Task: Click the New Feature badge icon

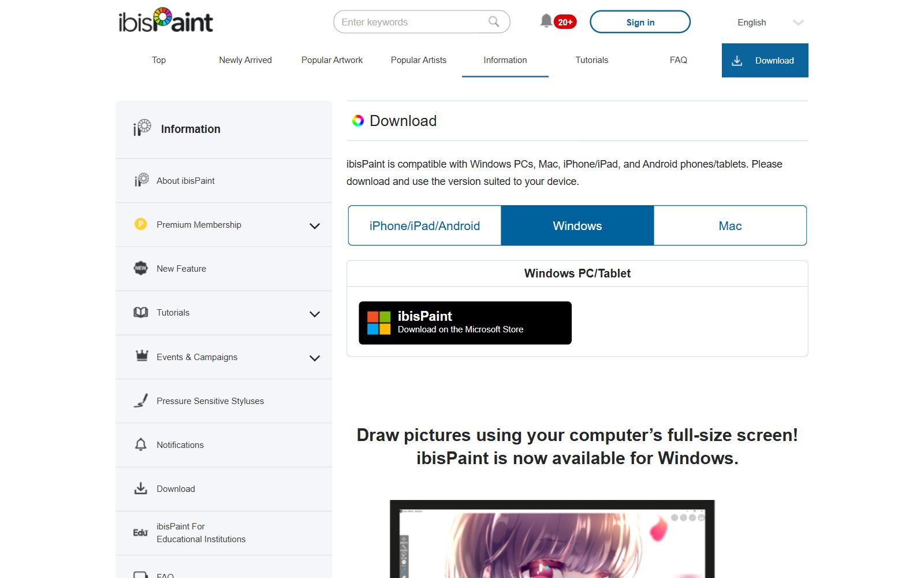Action: click(x=141, y=268)
